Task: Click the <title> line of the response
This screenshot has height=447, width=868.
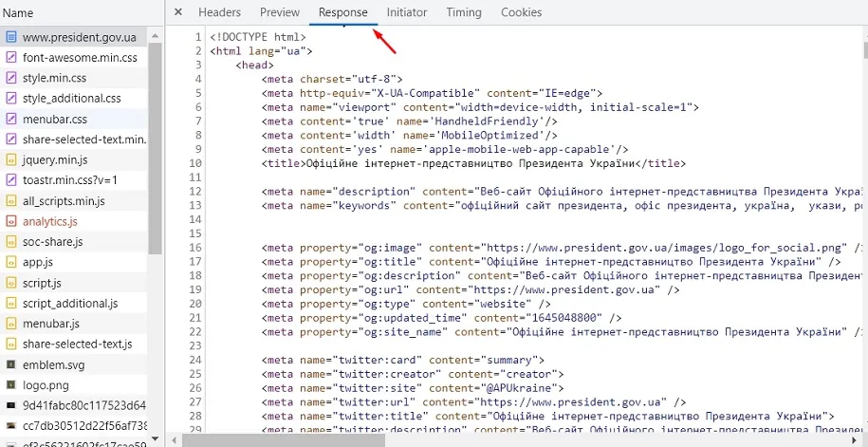Action: (474, 163)
